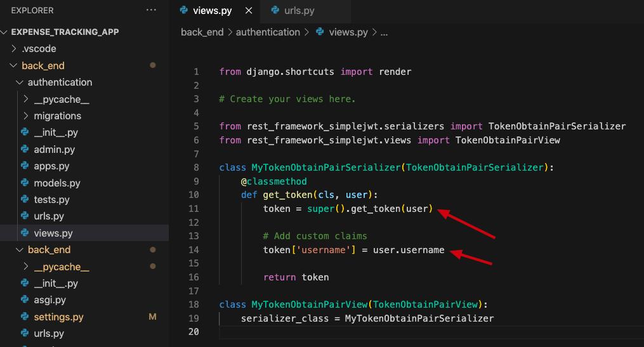
Task: Click the Python icon beside views.py in explorer
Action: (x=25, y=233)
